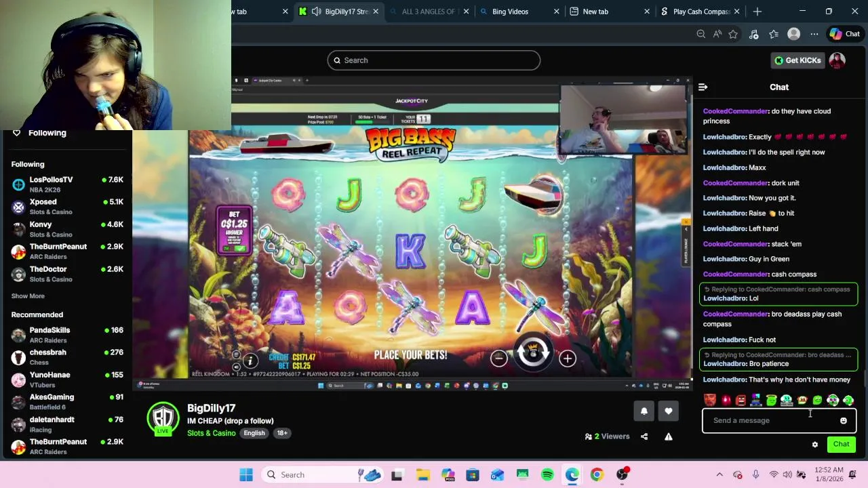The height and width of the screenshot is (488, 868).
Task: Open browser Favorites list icon
Action: click(x=774, y=34)
